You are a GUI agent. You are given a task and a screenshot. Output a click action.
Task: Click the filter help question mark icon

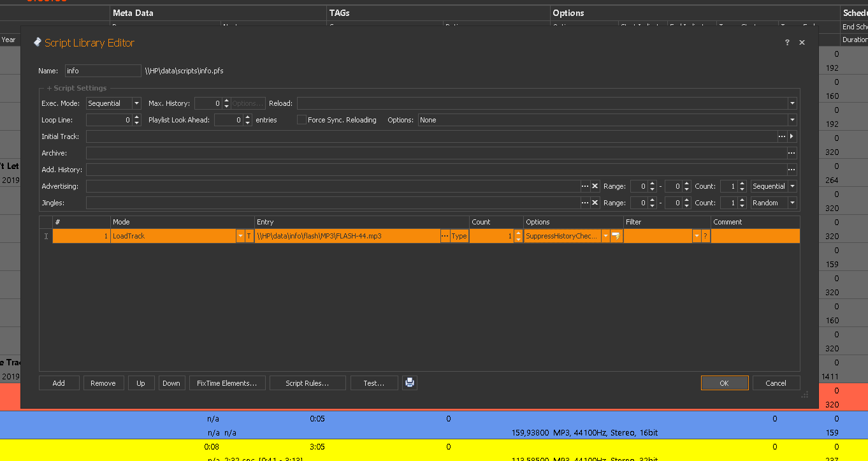coord(705,236)
